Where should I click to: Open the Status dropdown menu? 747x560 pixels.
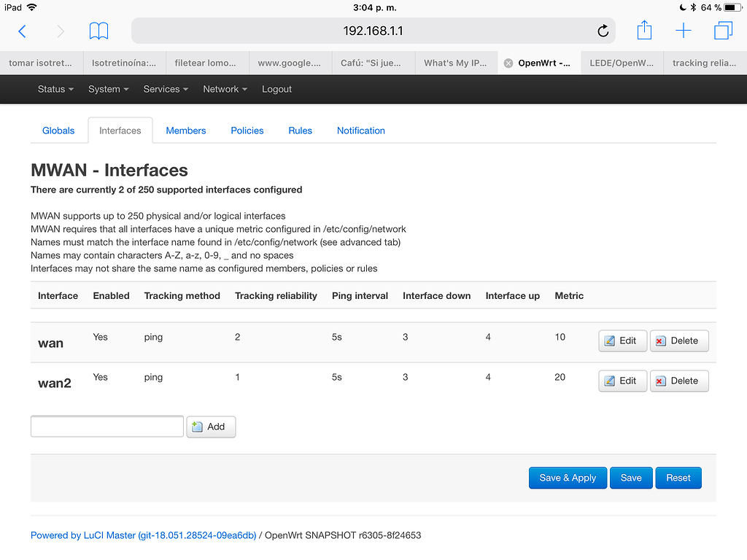(x=54, y=89)
